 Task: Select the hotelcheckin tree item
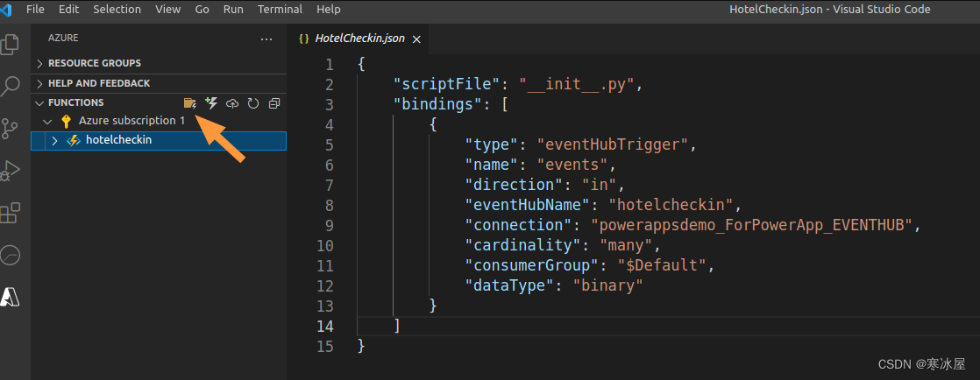(x=159, y=141)
